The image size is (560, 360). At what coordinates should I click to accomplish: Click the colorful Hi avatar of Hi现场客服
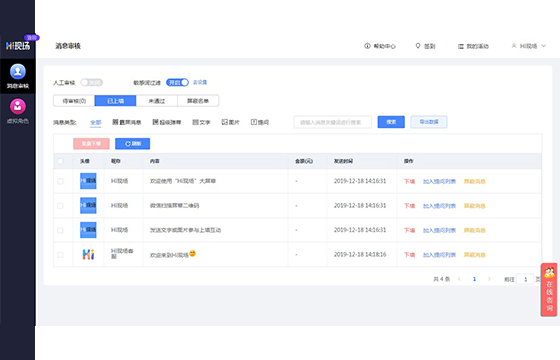tap(88, 254)
